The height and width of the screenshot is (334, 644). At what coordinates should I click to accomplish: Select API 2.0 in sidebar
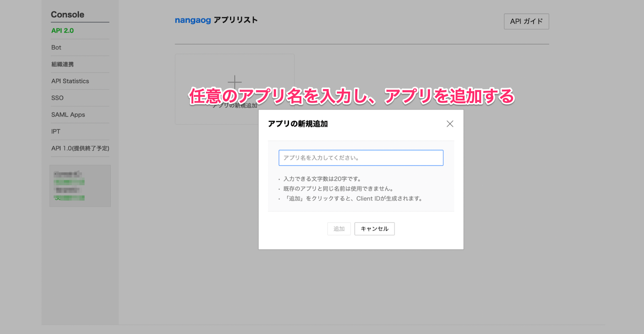coord(62,31)
